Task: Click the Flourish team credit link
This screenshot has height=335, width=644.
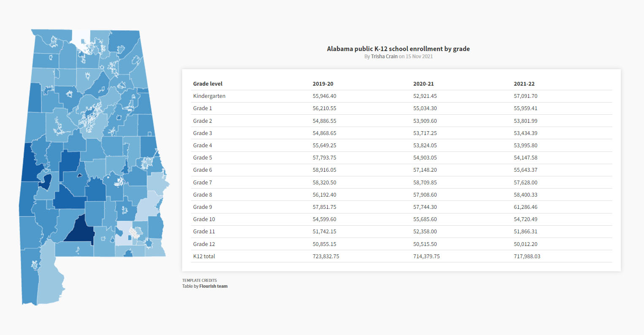Action: pyautogui.click(x=213, y=286)
